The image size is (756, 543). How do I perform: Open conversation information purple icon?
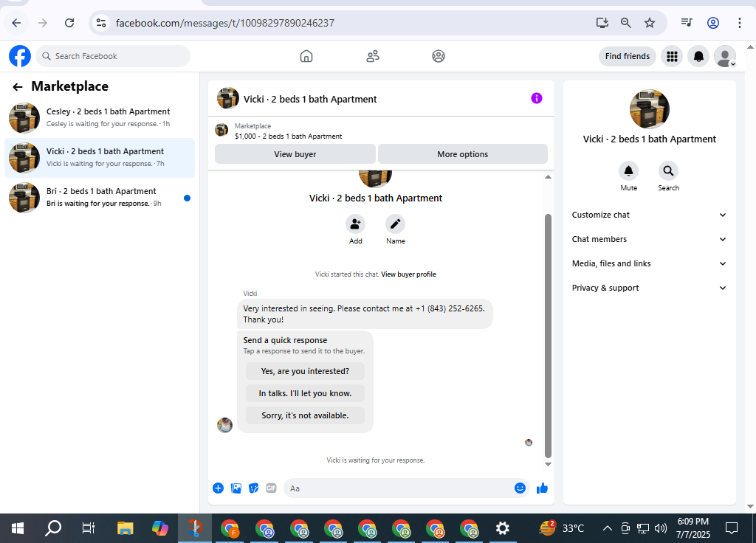click(537, 98)
